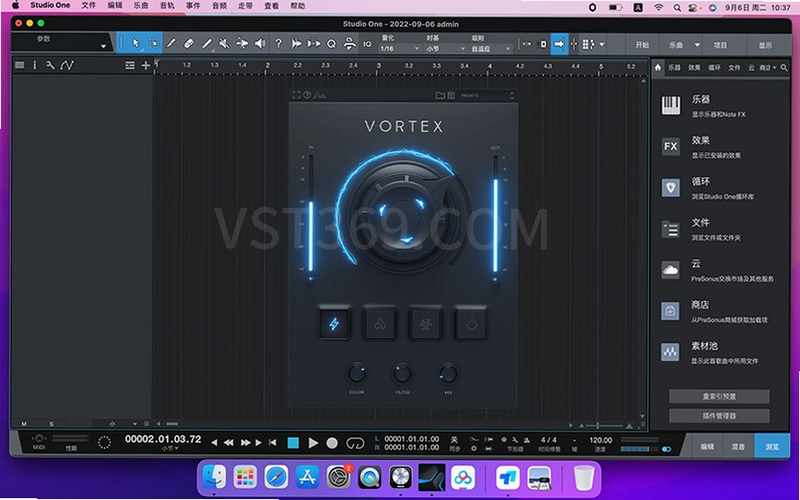800x500 pixels.
Task: Open the snap 自适应 dropdown
Action: pyautogui.click(x=490, y=48)
